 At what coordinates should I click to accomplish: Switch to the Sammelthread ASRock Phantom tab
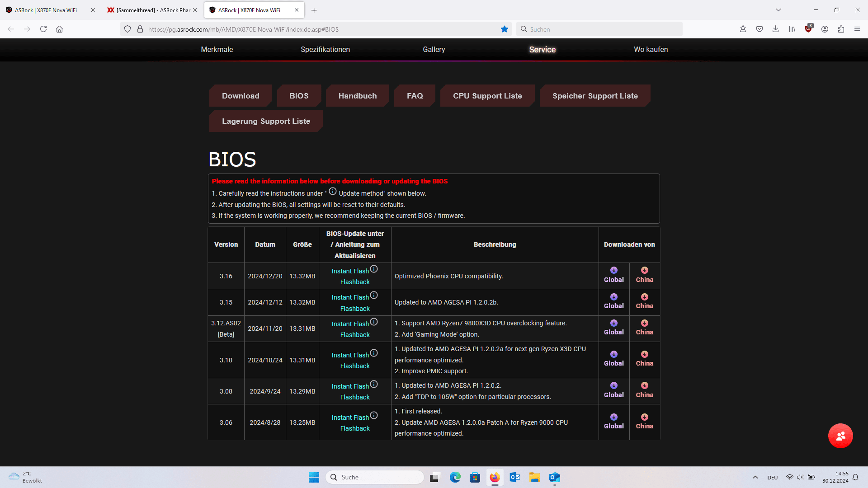pos(149,10)
